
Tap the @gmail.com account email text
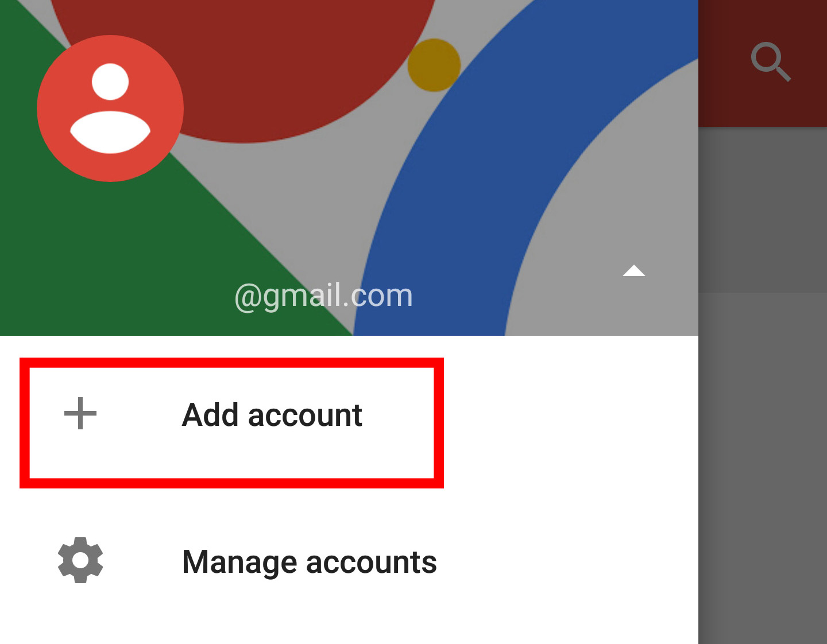point(323,296)
